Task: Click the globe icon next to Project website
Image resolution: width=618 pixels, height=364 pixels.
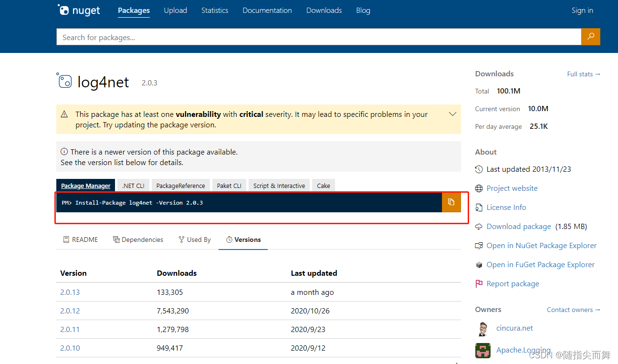Action: (x=479, y=188)
